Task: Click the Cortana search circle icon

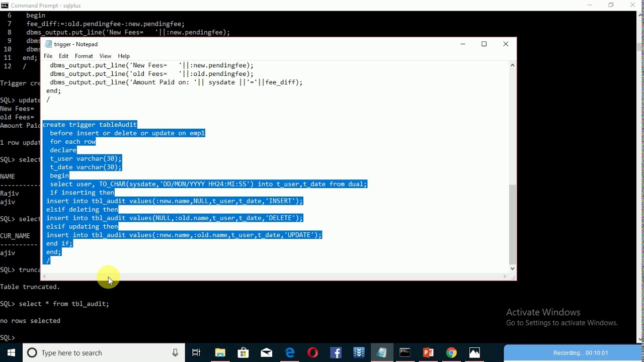Action: pos(32,353)
